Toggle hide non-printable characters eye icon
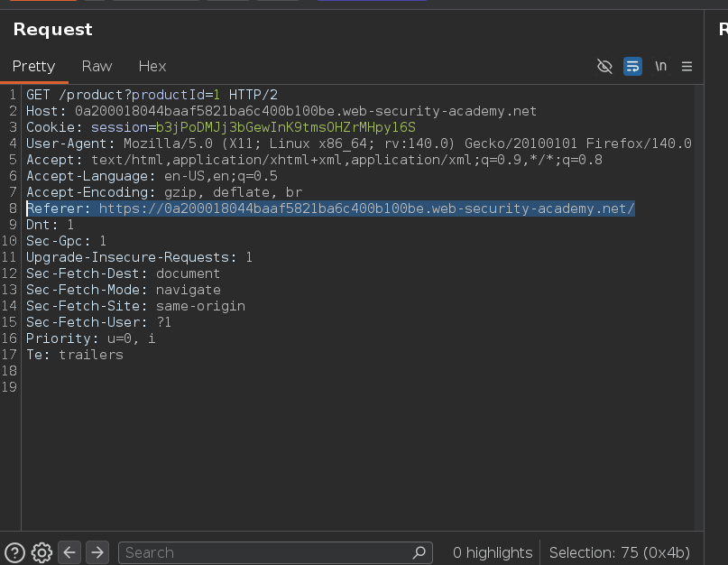 (604, 67)
